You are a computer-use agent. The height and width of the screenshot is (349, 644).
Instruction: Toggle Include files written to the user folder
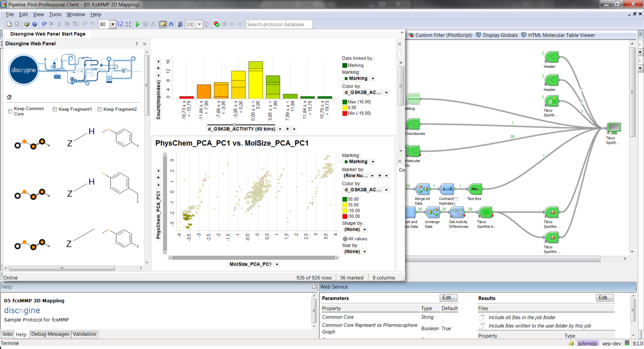click(482, 326)
